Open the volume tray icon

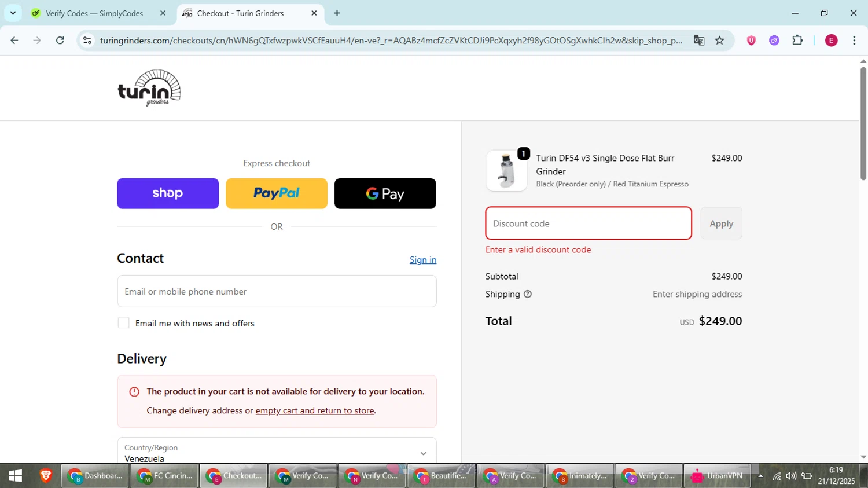click(791, 476)
